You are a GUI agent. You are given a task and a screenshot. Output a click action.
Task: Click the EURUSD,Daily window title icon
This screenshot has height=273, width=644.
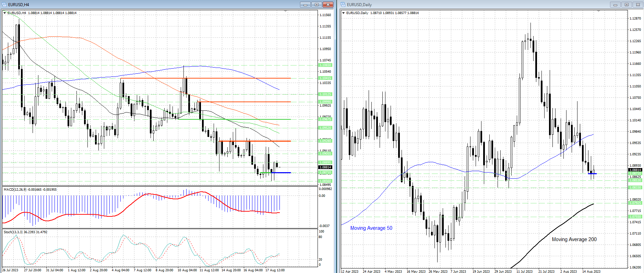(343, 4)
